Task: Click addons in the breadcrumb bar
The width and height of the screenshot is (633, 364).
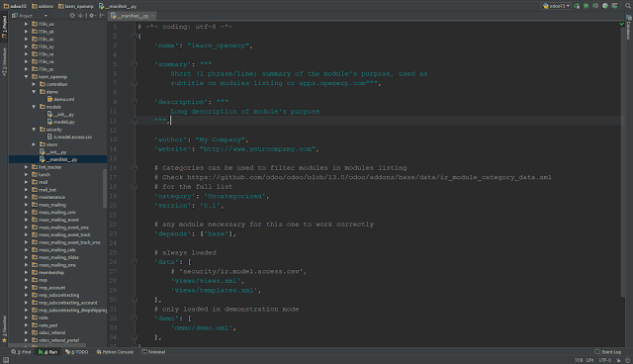Action: (43, 6)
